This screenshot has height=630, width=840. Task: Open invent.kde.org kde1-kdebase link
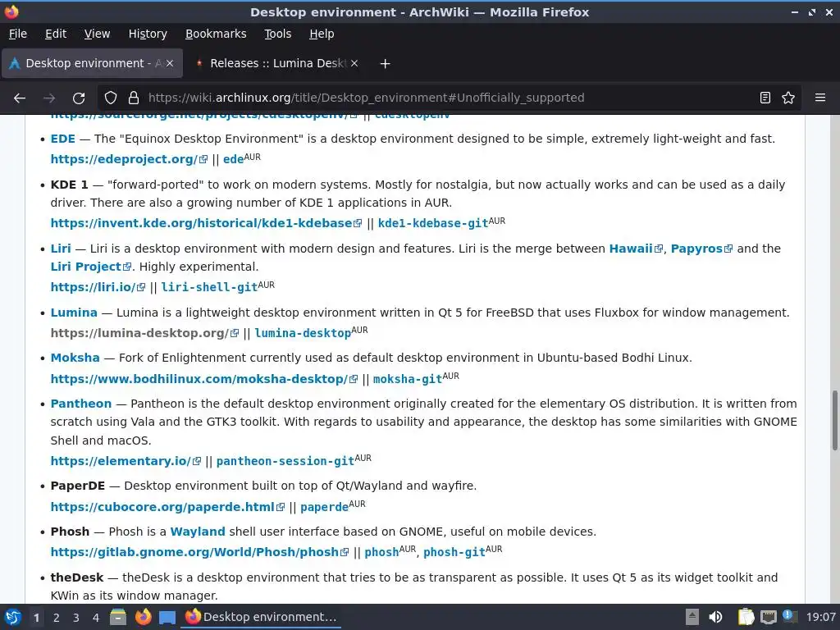(x=206, y=223)
